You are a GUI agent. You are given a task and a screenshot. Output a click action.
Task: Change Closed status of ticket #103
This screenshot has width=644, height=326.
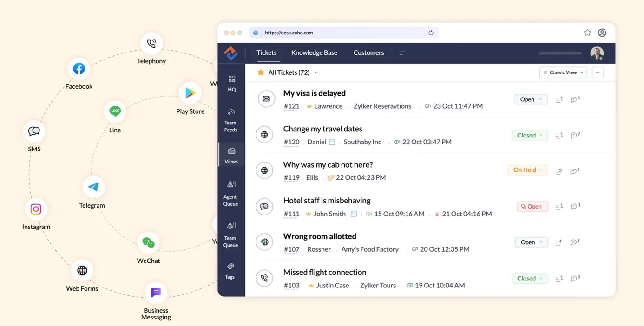530,278
